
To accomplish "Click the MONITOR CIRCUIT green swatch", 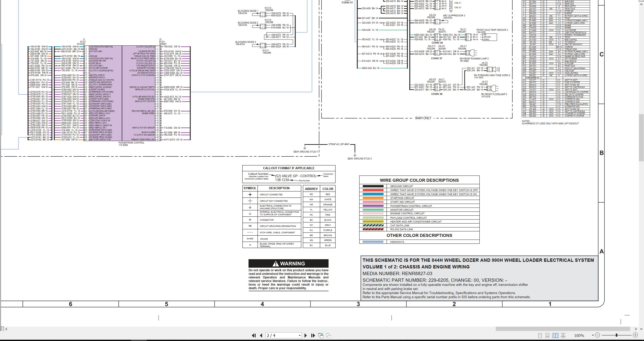I will 373,210.
